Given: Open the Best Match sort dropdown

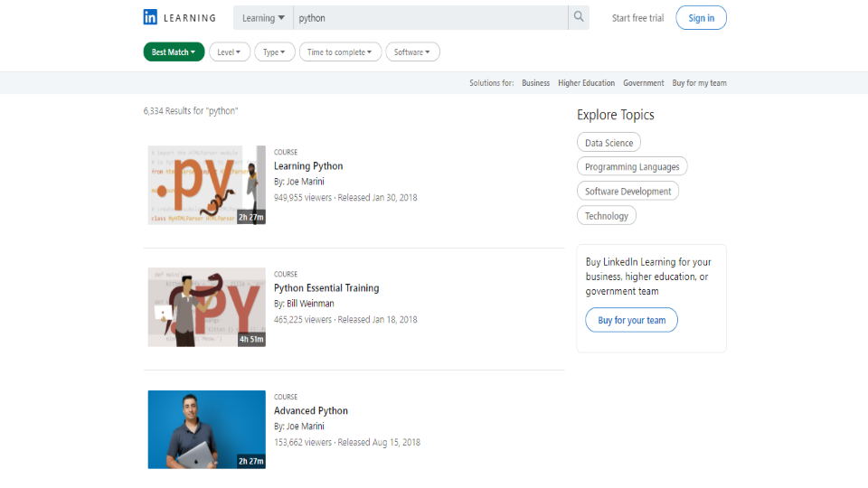Looking at the screenshot, I should [x=174, y=52].
